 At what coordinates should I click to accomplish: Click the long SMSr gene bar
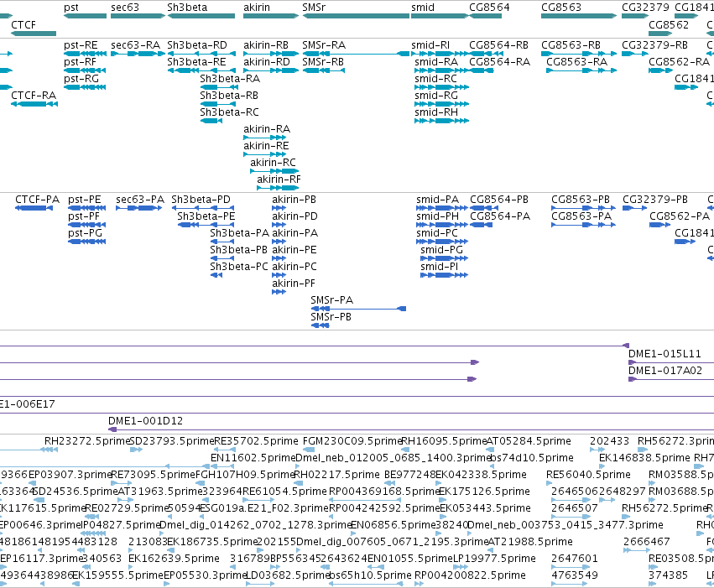point(356,16)
